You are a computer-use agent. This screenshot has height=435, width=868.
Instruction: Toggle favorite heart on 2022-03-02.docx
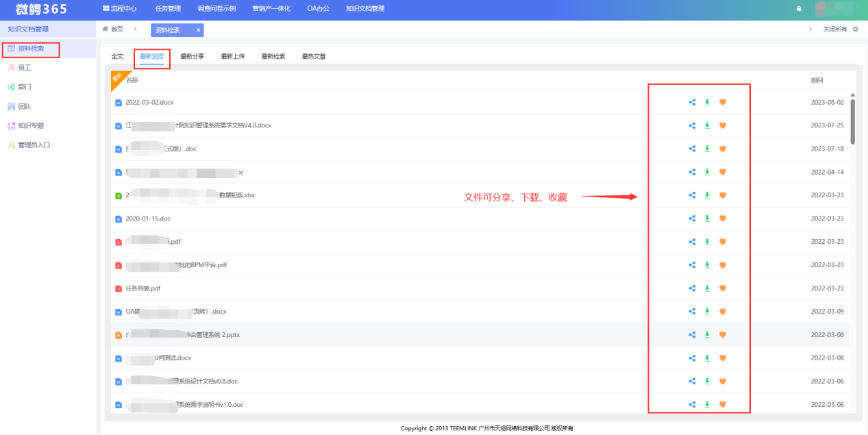722,101
